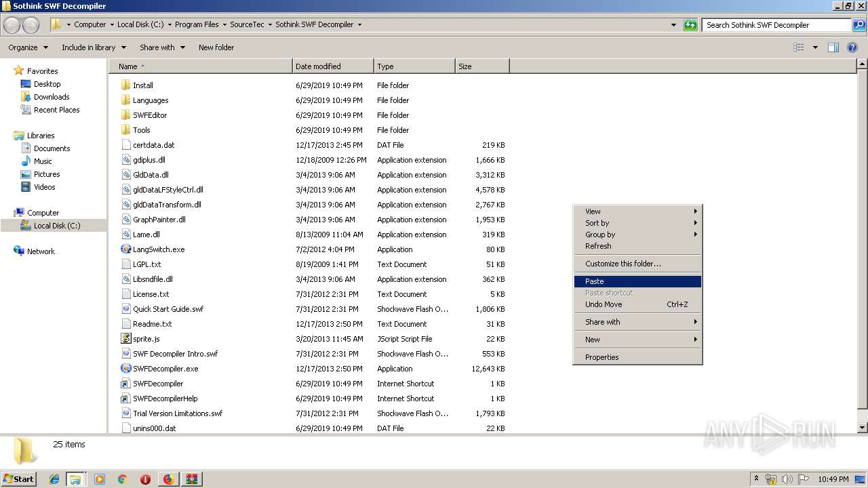Open the Install folder icon
The image size is (868, 488).
(125, 85)
